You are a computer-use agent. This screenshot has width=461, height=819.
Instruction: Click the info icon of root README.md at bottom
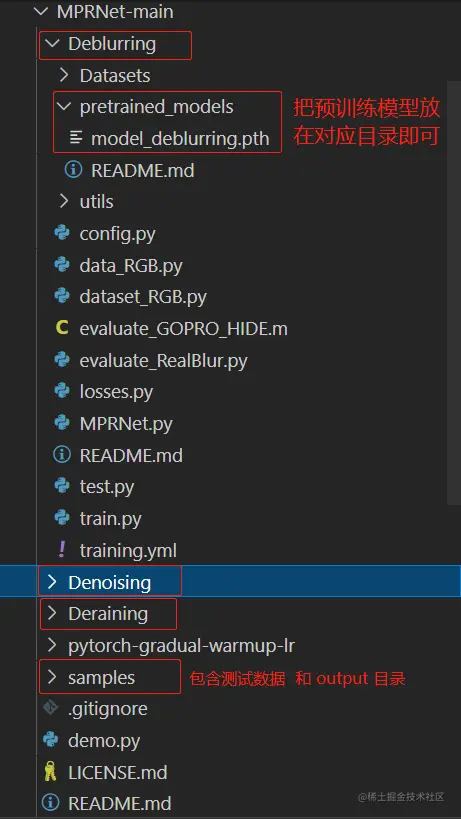tap(50, 803)
